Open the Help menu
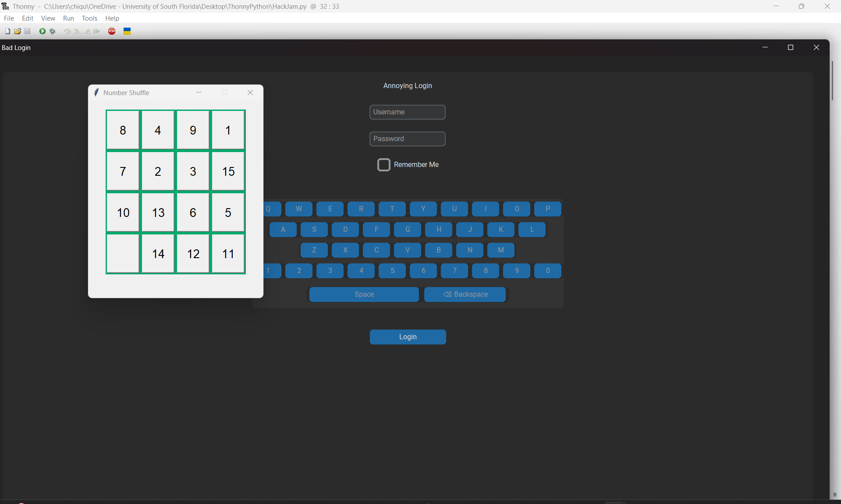The image size is (841, 504). 112,18
